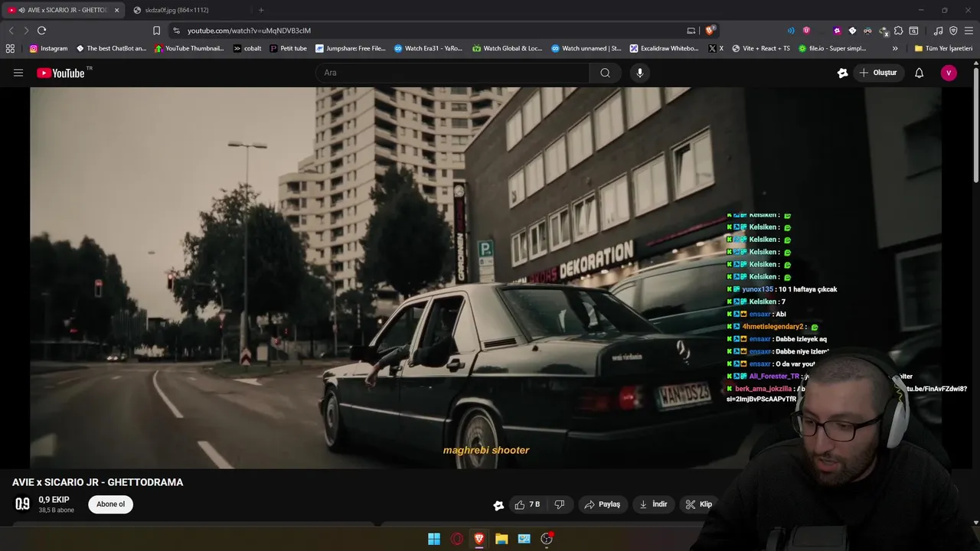Open the Excalidraw Whiteboard bookmark
This screenshot has width=980, height=551.
[x=664, y=48]
